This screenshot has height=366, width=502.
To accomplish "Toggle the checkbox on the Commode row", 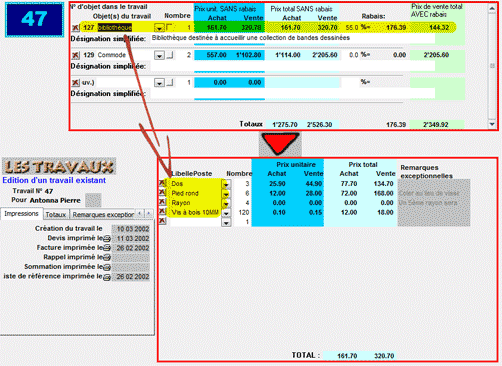I will 170,55.
